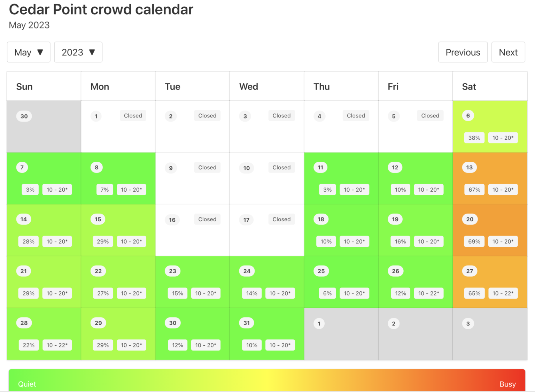Viewport: 535px width, 392px height.
Task: Click the Next button
Action: 508,52
